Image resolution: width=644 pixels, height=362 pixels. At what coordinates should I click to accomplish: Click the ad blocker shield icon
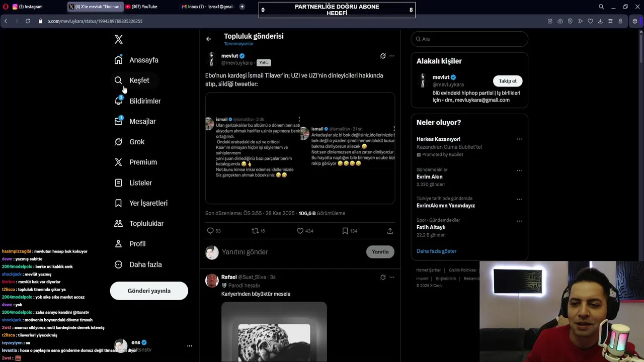[x=570, y=21]
